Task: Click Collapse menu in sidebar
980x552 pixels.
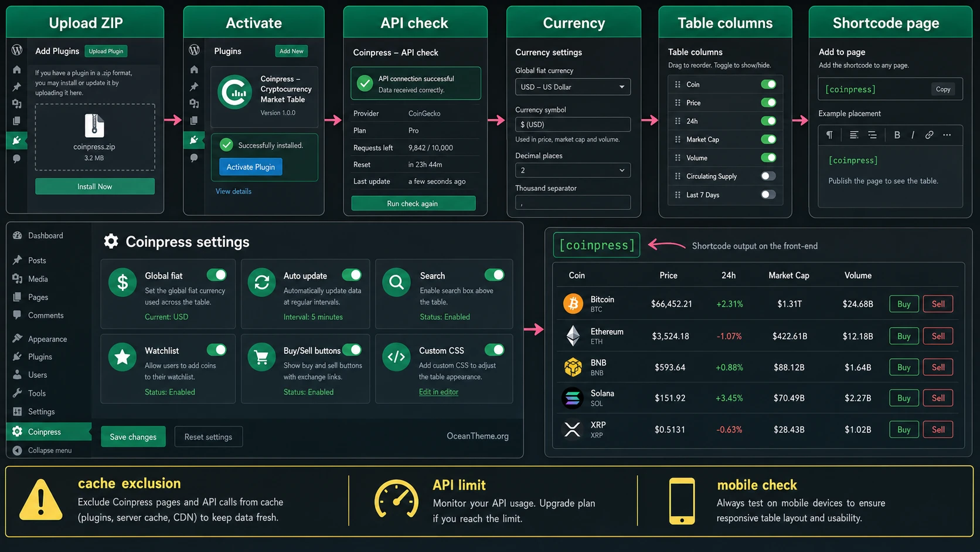Action: point(49,450)
